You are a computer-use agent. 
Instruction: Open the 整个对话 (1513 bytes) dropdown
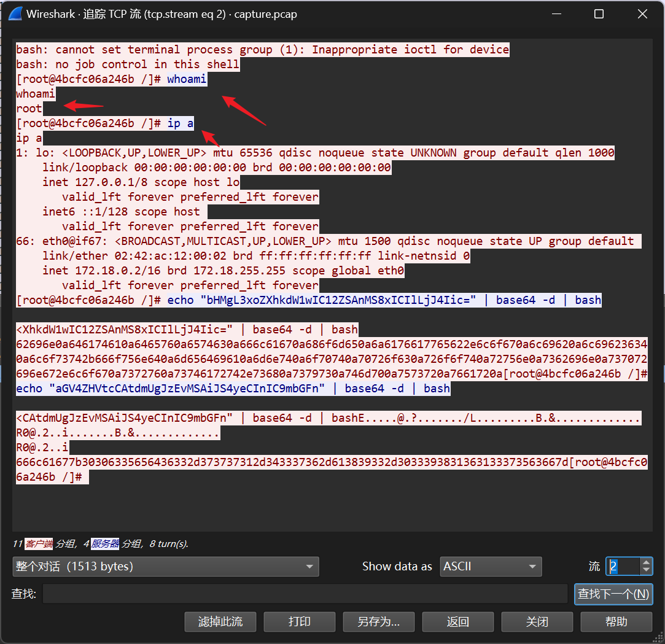click(x=165, y=566)
